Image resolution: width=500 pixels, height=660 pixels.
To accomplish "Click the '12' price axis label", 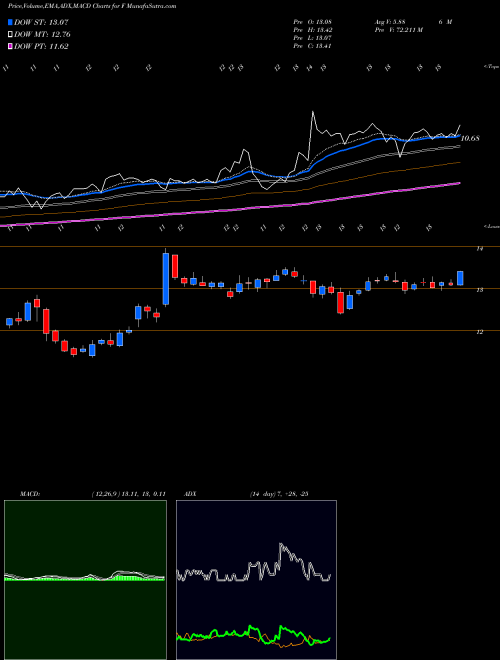I will (479, 332).
